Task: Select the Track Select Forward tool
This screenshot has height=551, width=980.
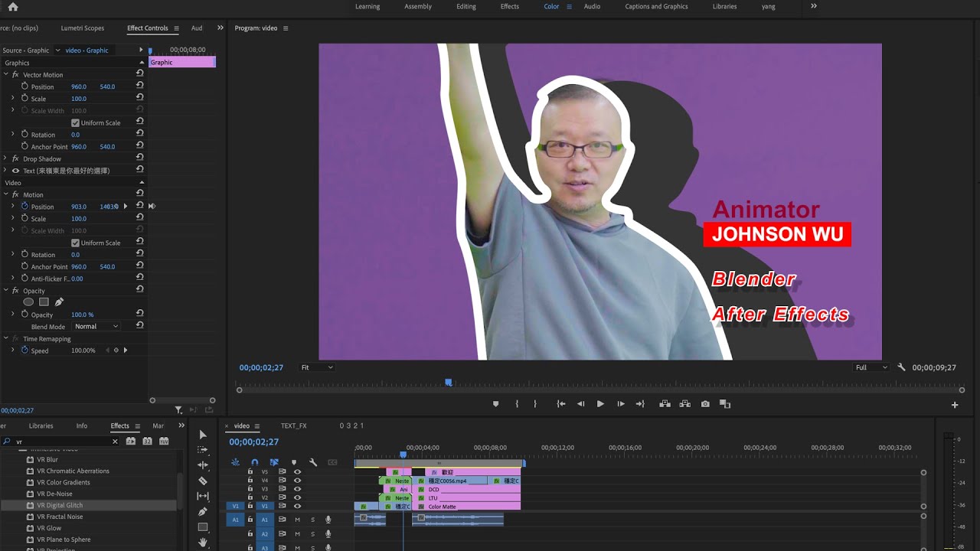Action: [x=203, y=450]
